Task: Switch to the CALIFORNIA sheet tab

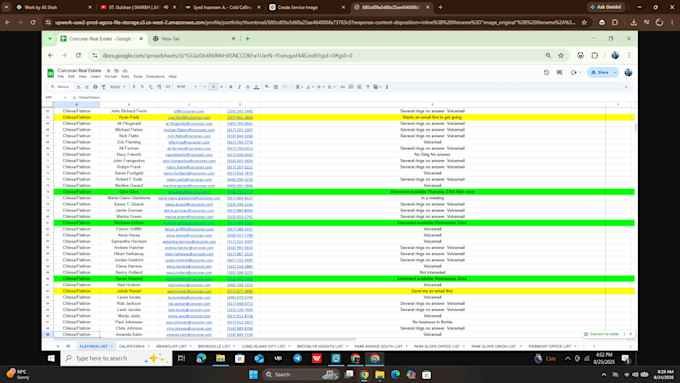Action: click(132, 346)
